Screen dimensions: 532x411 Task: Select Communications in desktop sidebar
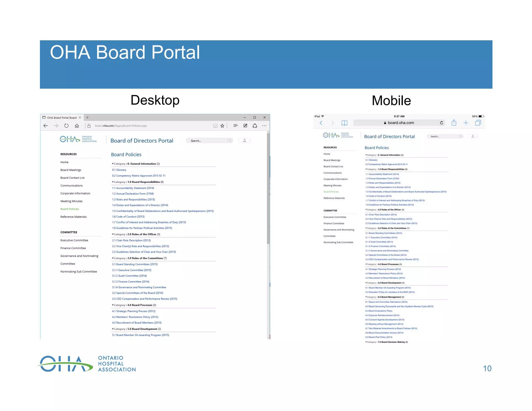(71, 185)
